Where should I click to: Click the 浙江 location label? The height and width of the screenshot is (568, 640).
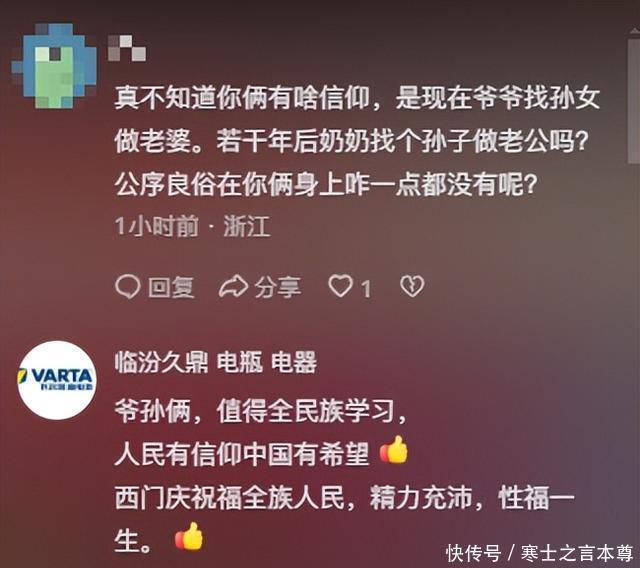click(247, 226)
